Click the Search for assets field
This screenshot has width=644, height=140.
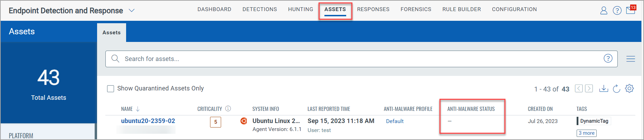(361, 59)
